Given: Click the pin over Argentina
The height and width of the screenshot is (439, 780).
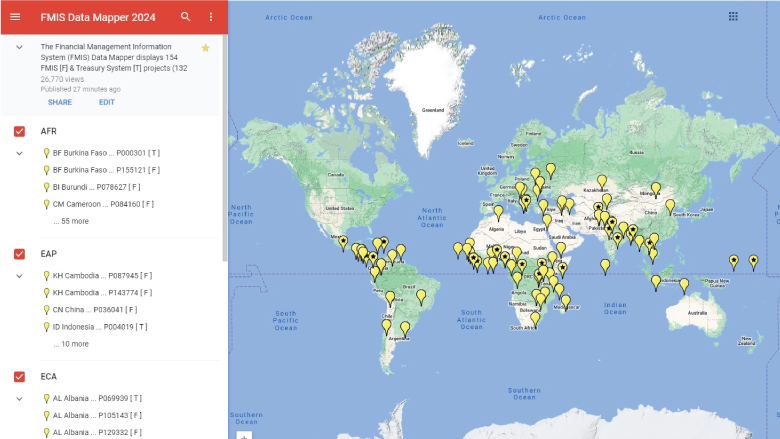Looking at the screenshot, I should coord(405,329).
